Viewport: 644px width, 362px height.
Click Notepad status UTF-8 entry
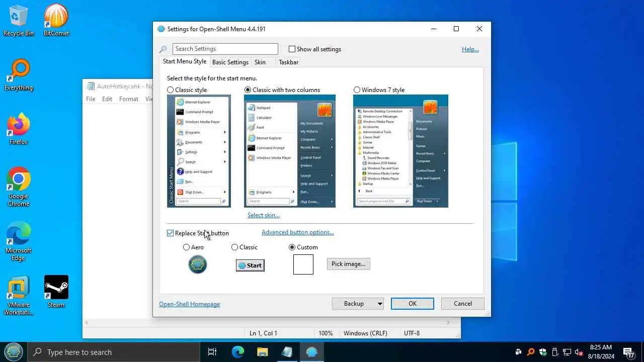[412, 333]
